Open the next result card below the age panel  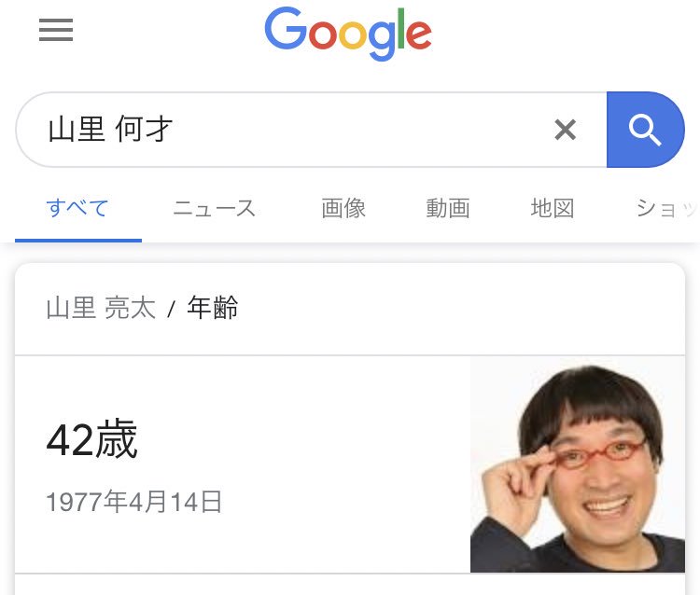coord(350,585)
